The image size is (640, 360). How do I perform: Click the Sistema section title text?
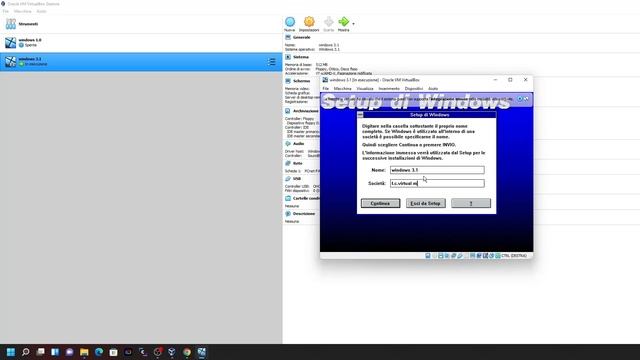click(x=301, y=57)
